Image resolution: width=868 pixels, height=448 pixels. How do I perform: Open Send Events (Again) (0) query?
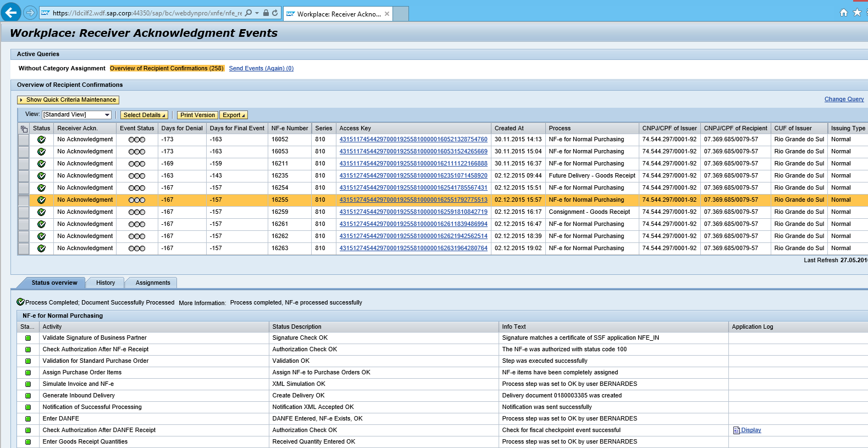[261, 68]
